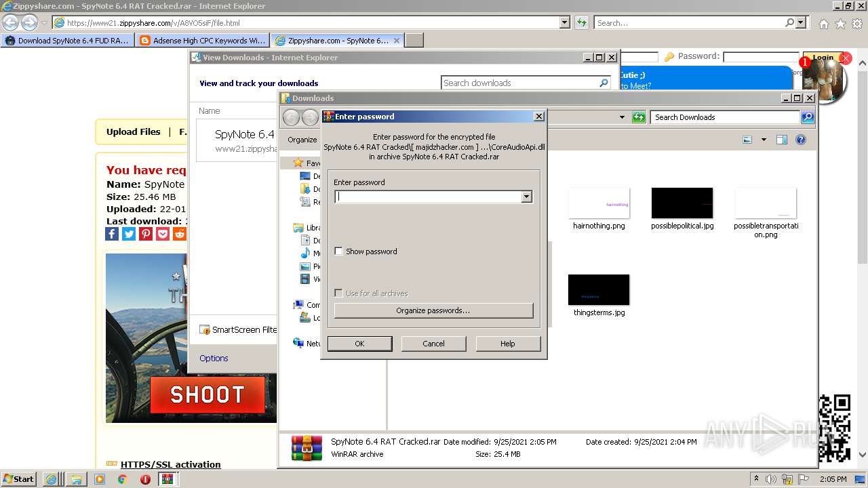
Task: Toggle the Explorer preview pane icon
Action: click(781, 140)
